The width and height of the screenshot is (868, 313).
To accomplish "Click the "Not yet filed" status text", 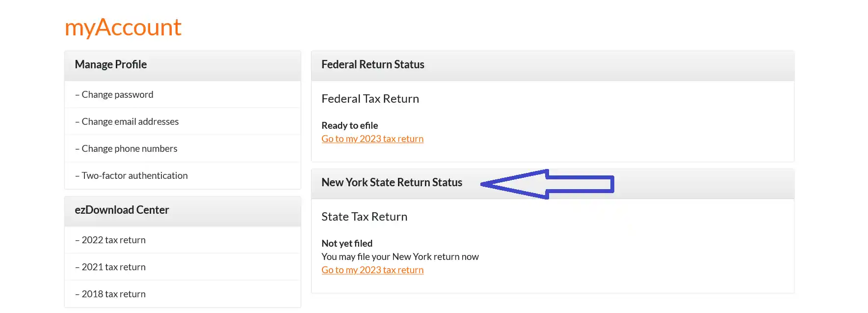I will coord(347,243).
